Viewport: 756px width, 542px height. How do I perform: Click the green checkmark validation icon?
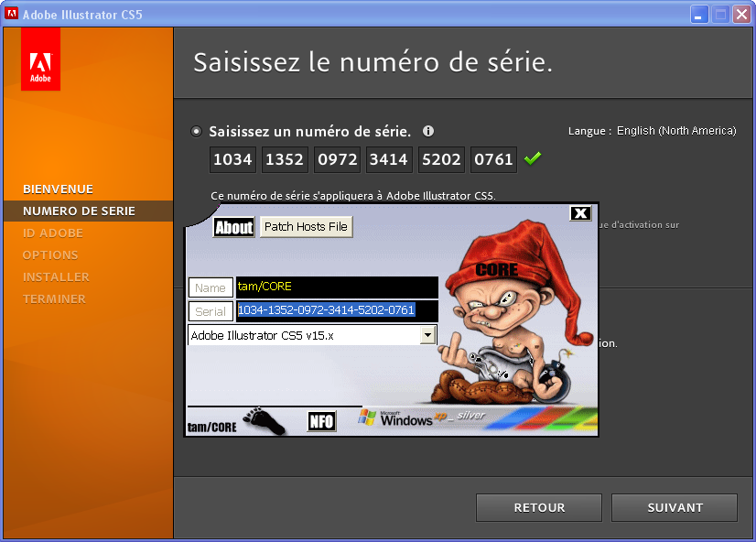point(533,158)
